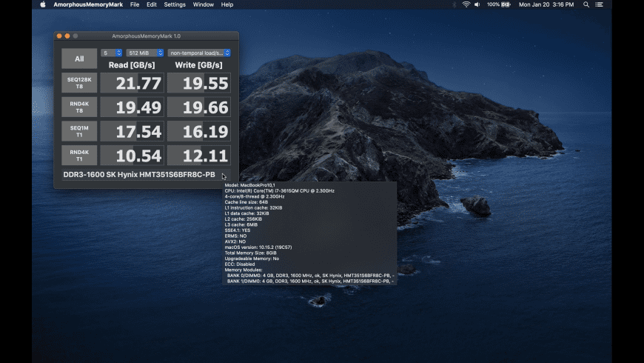
Task: Click the volume speaker icon
Action: click(x=477, y=4)
